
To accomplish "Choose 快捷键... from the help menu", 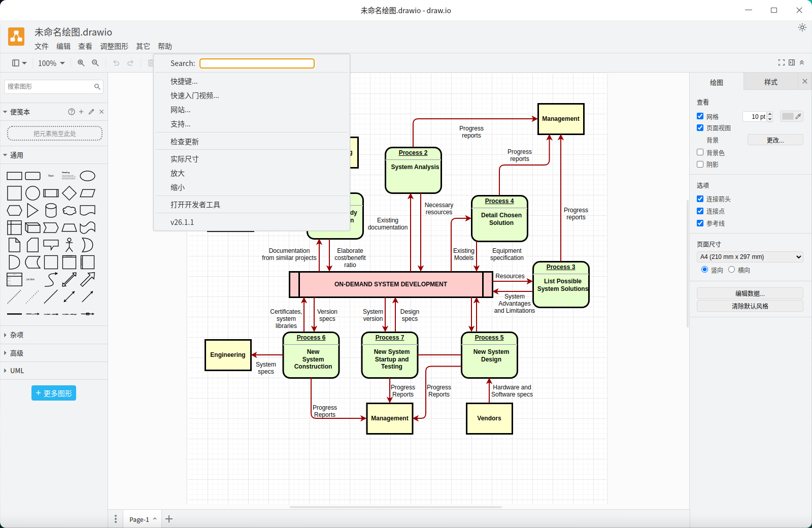I will click(x=252, y=81).
